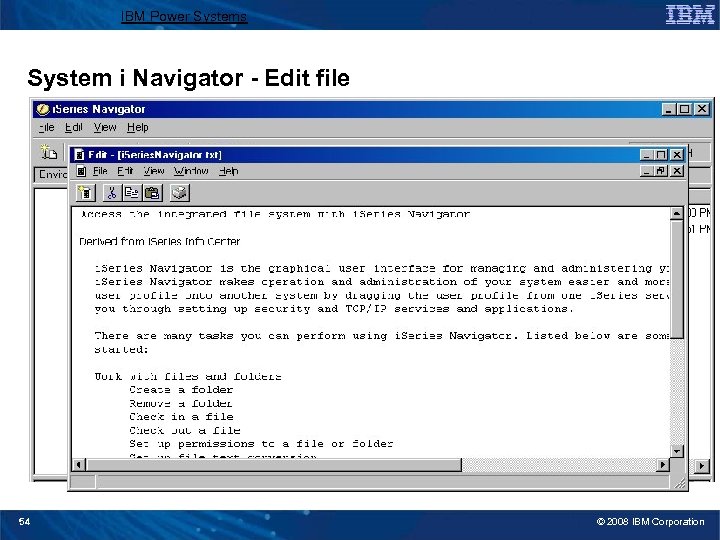Maximize the Edit window

click(x=661, y=155)
